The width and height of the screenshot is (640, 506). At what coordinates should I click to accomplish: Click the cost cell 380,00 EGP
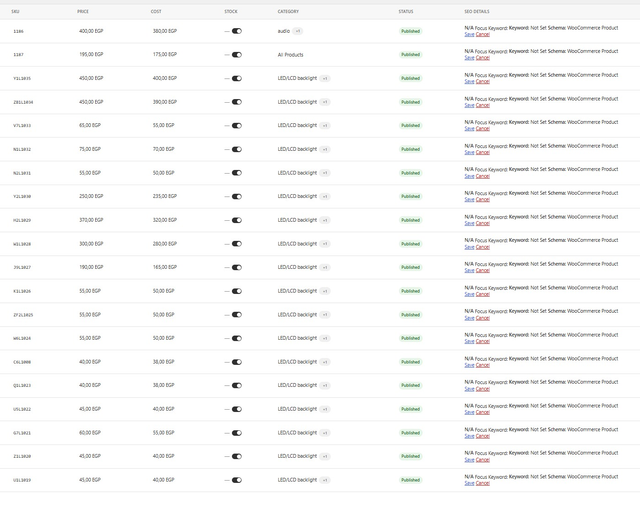click(165, 31)
